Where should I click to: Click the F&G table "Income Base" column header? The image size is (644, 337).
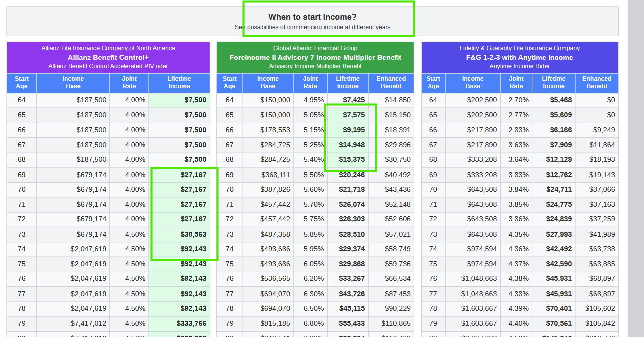coord(473,82)
